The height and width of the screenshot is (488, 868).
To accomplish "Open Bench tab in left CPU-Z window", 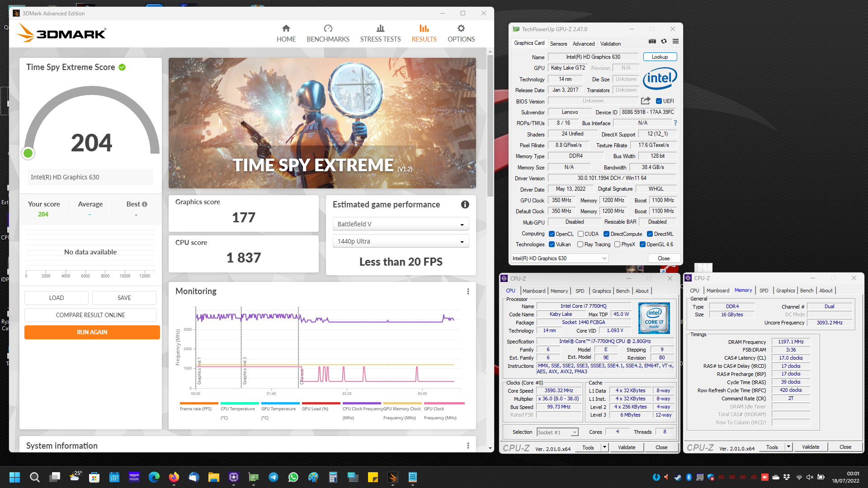I will click(x=623, y=291).
